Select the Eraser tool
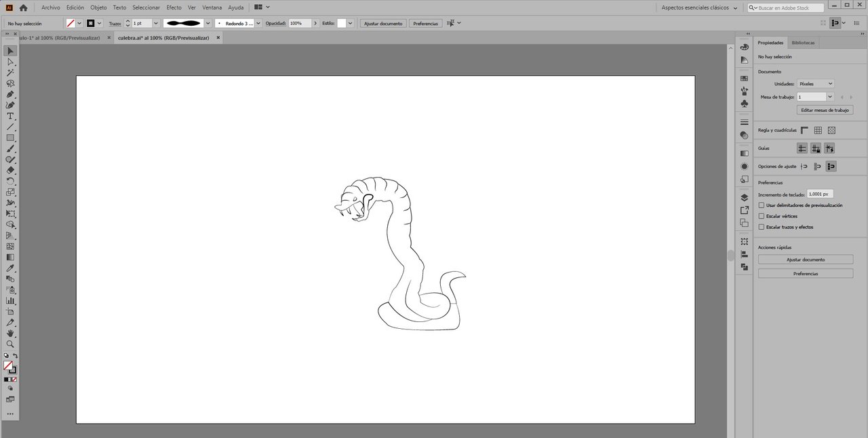The width and height of the screenshot is (868, 438). 10,170
